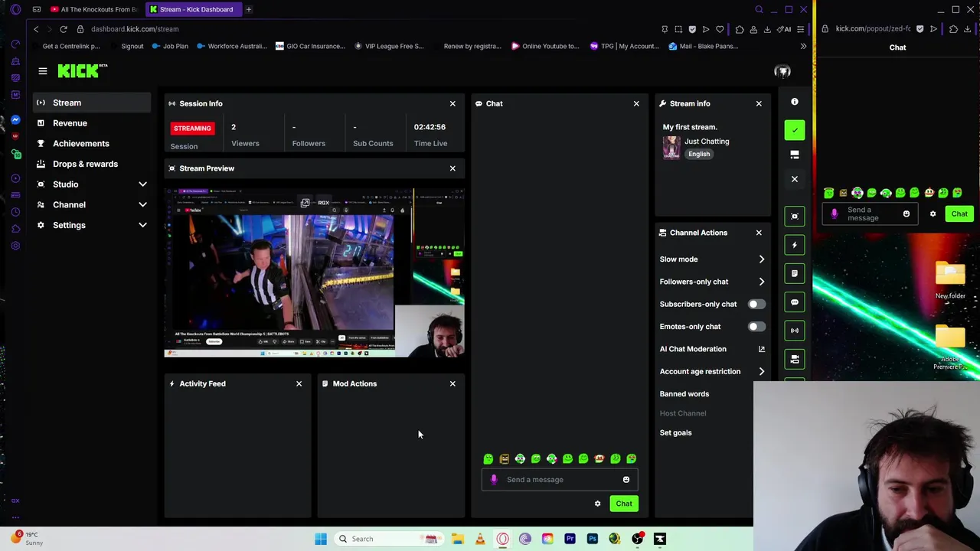Click the green Chat button in the popout window
980x551 pixels.
click(959, 214)
